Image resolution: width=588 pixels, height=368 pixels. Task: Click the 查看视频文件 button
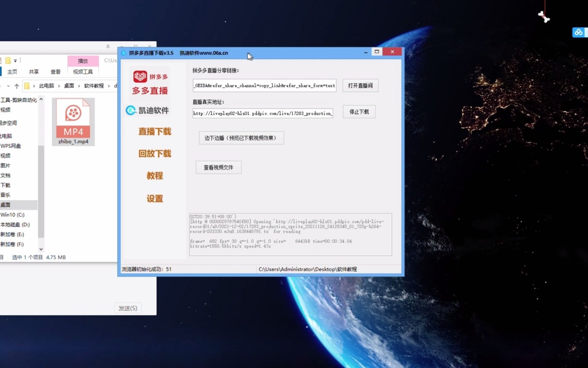[x=218, y=167]
